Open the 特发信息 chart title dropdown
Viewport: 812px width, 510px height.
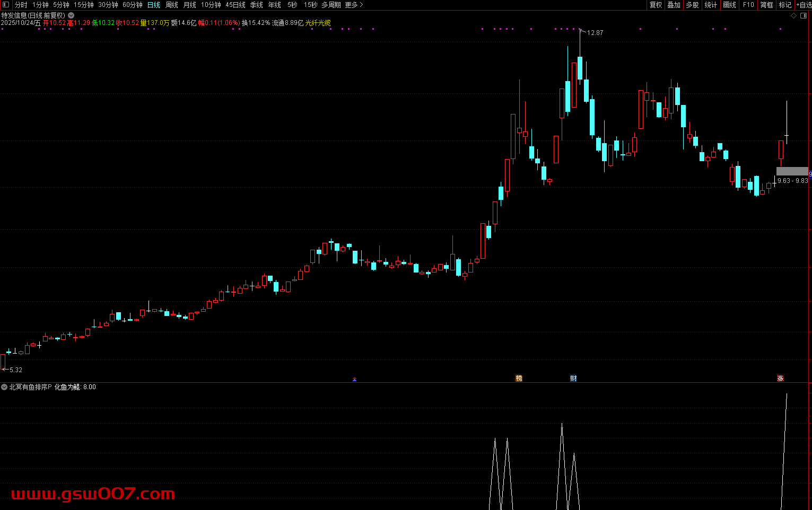coord(71,16)
